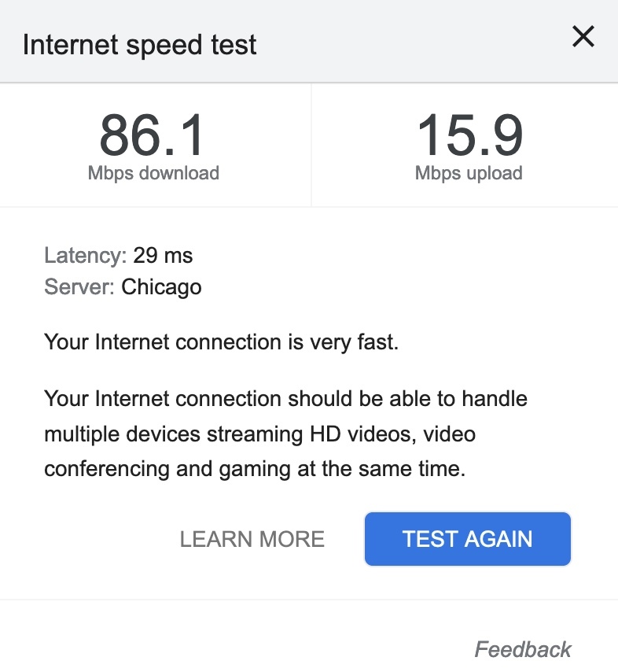Select the 86.1 download speed value

point(153,135)
